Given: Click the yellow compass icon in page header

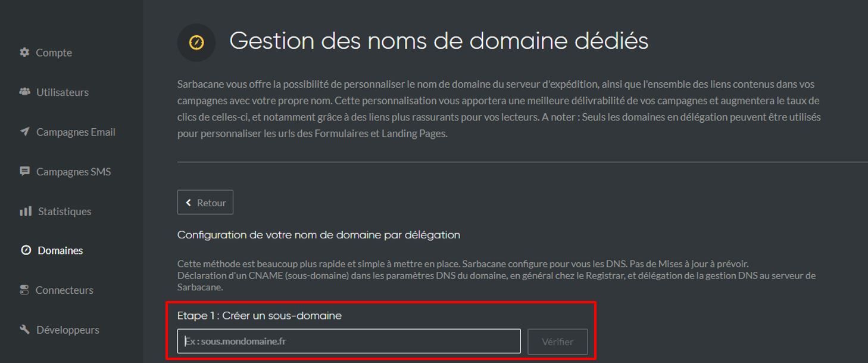Looking at the screenshot, I should [196, 42].
